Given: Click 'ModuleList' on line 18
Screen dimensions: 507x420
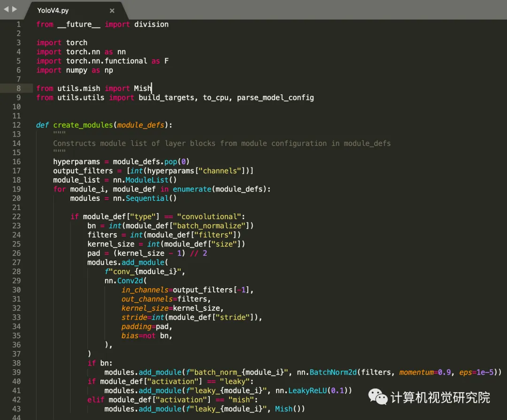Looking at the screenshot, I should pos(147,180).
